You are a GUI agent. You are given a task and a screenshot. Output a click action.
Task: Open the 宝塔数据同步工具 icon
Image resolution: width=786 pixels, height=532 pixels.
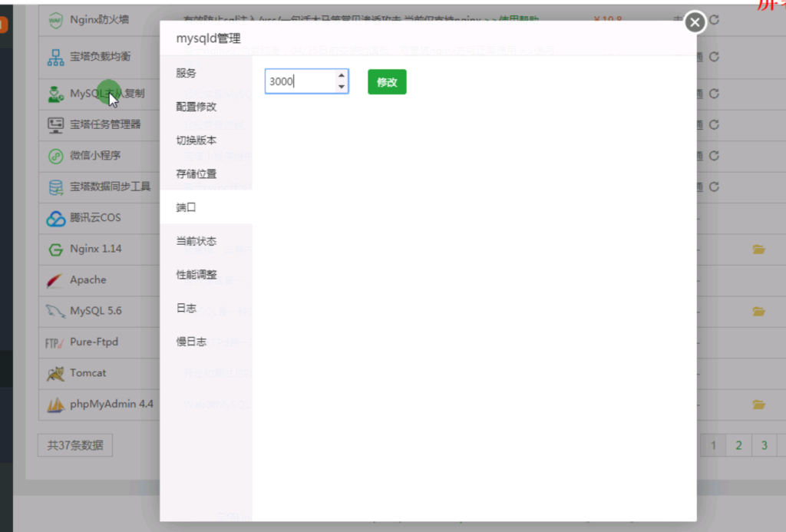click(x=57, y=187)
